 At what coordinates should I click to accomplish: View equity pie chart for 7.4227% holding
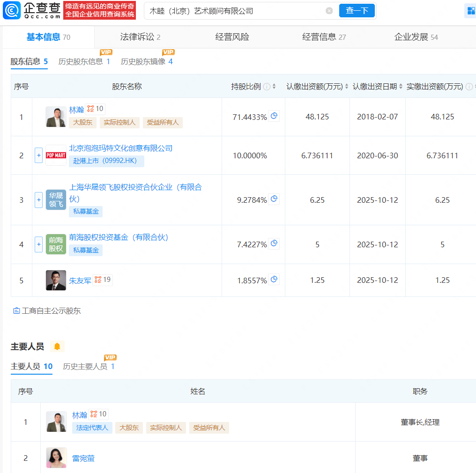(x=274, y=244)
